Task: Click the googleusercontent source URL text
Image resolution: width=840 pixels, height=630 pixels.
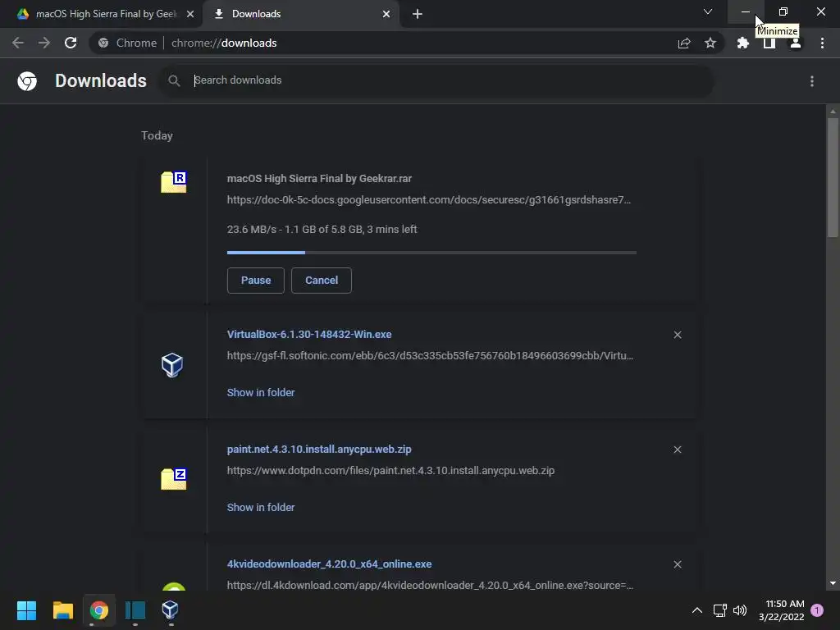Action: click(429, 200)
